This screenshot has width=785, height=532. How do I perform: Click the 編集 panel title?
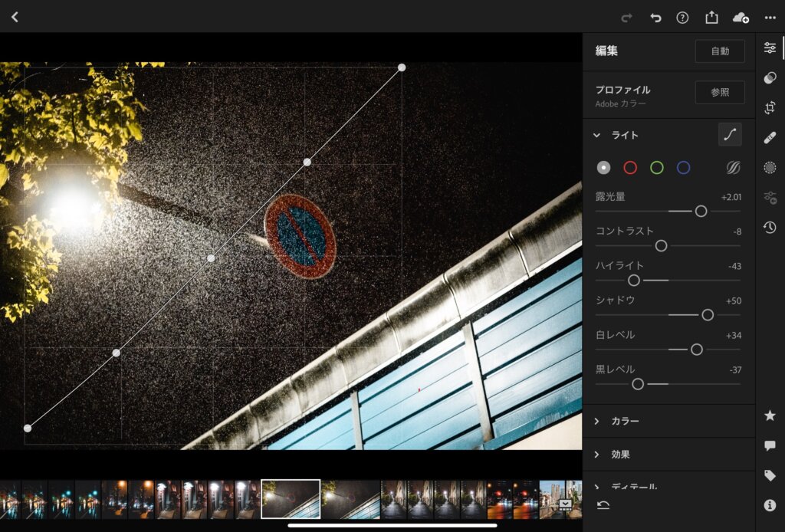point(606,51)
